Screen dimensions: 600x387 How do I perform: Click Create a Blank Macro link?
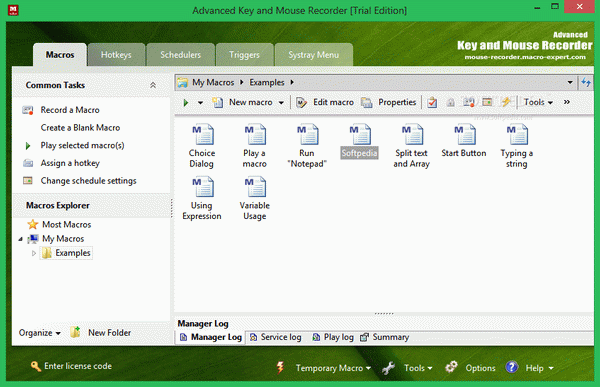point(80,128)
